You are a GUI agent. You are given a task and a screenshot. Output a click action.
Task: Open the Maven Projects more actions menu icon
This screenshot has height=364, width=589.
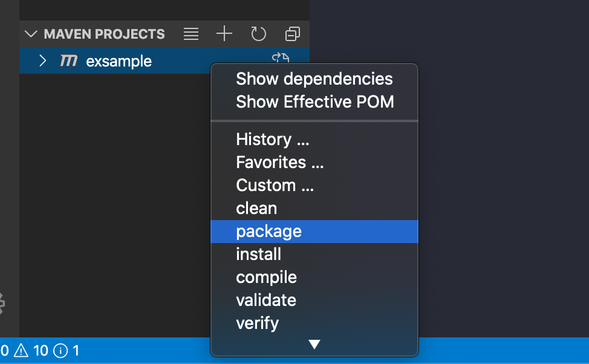(x=190, y=34)
